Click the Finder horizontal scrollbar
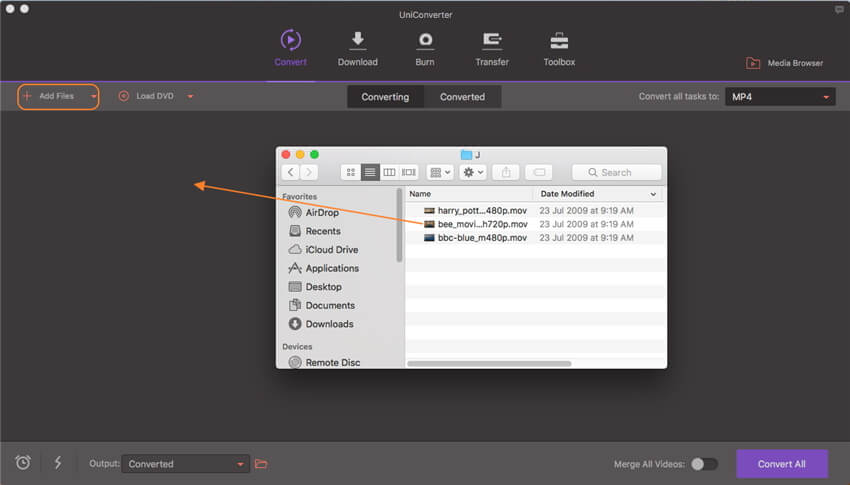850x485 pixels. point(489,364)
